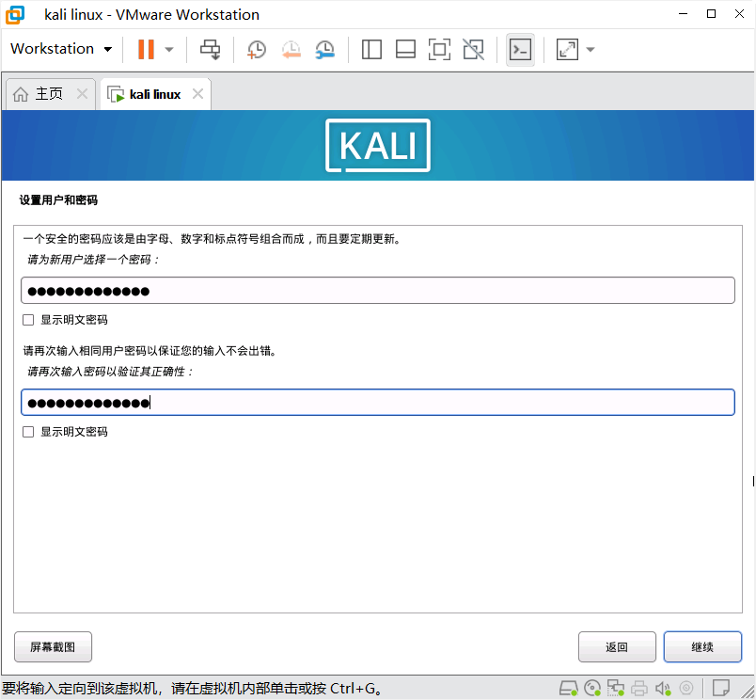This screenshot has height=700, width=756.
Task: Click the network adapter status icon
Action: [617, 688]
